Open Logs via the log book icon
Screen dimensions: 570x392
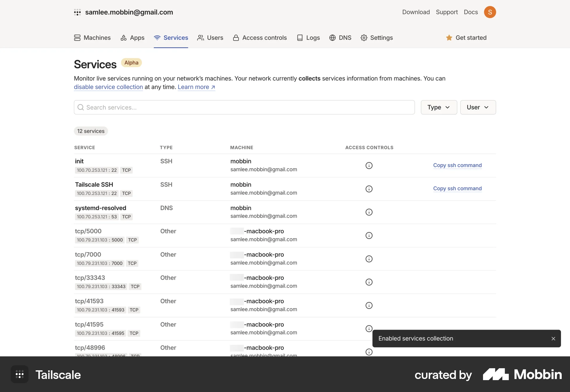click(x=300, y=38)
